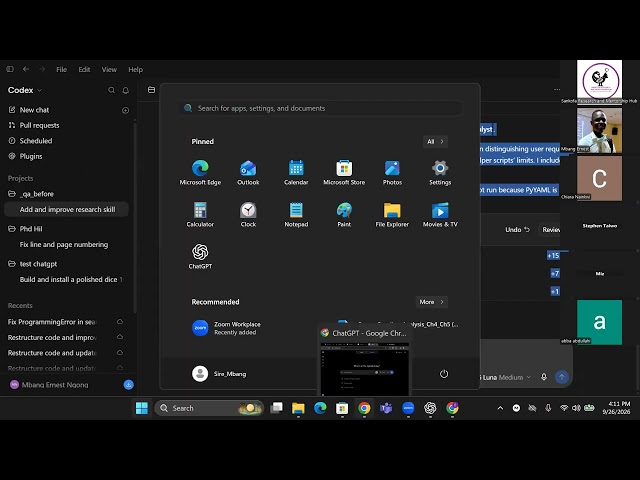Open Fix ProgrammingError recent chat
640x480 pixels.
click(x=52, y=322)
